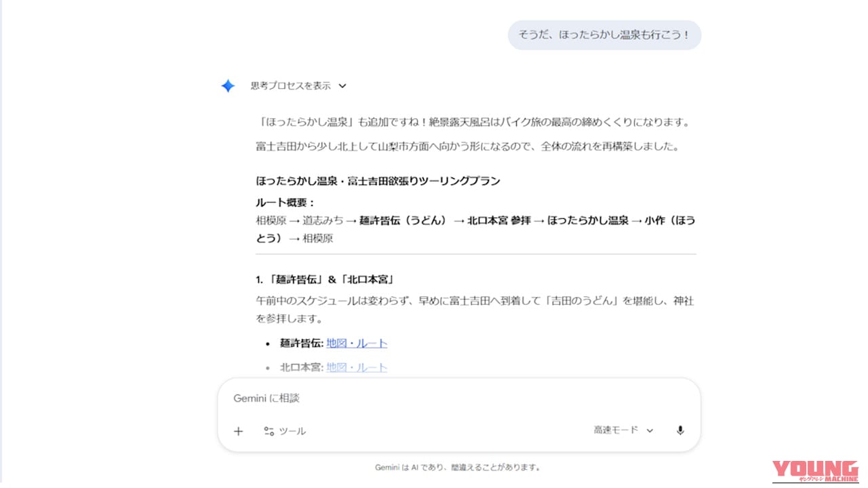This screenshot has height=488, width=868.
Task: Open the ツール (Tools) icon in the chat bar
Action: point(286,431)
